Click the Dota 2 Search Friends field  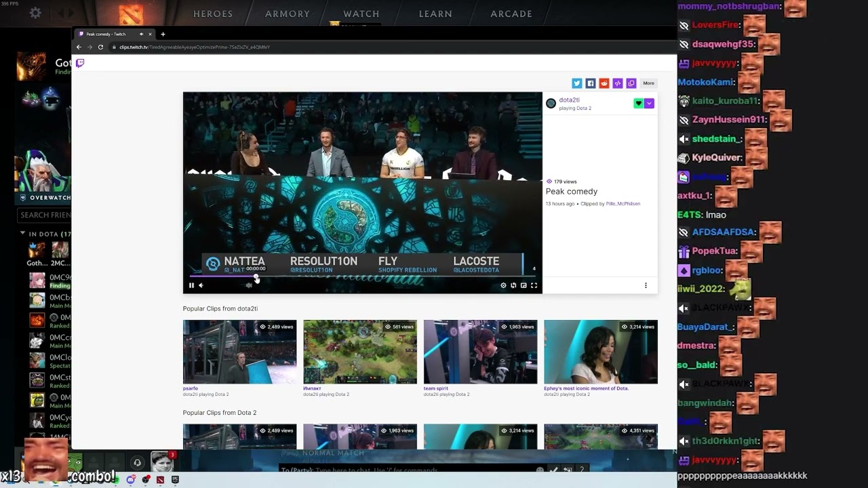click(x=44, y=215)
